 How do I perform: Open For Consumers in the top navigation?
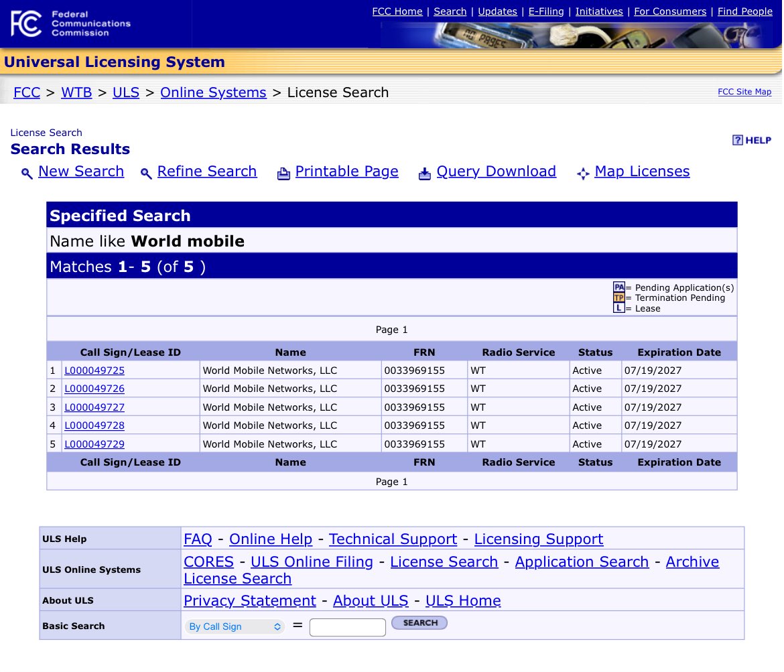pyautogui.click(x=670, y=11)
